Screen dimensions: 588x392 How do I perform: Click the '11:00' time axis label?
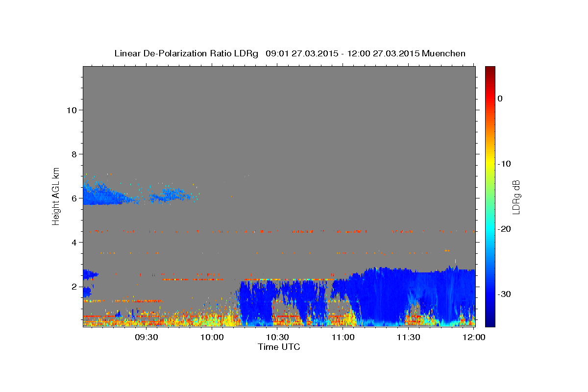(343, 337)
